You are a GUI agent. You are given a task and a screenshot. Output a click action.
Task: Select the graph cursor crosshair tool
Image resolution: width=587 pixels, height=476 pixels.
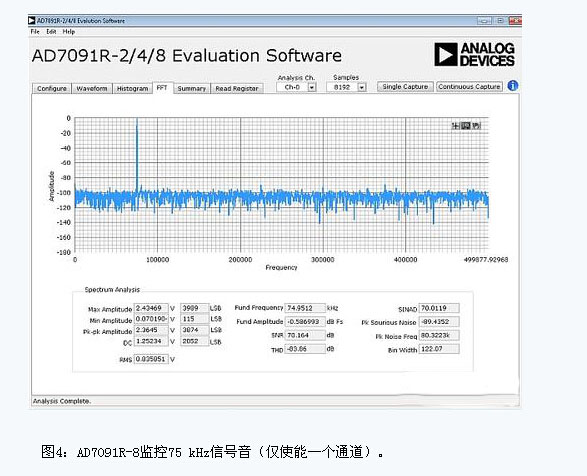coord(456,126)
